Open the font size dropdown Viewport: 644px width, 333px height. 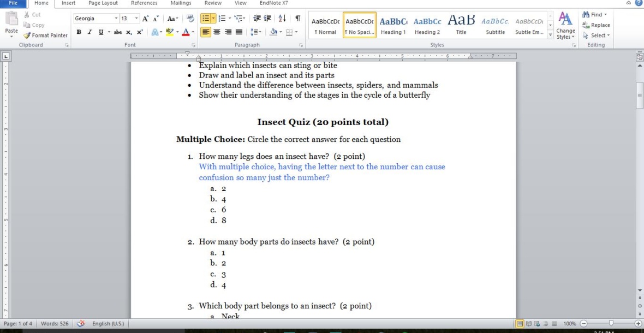coord(136,19)
